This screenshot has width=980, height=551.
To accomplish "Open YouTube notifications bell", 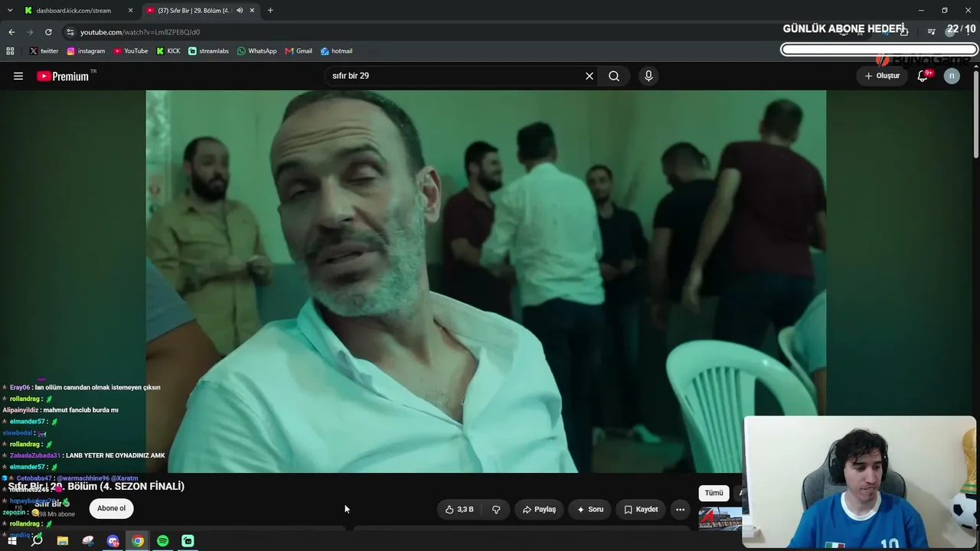I will (x=923, y=76).
